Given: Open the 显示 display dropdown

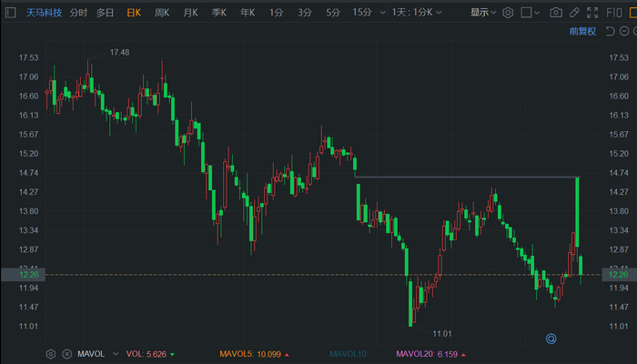Looking at the screenshot, I should pyautogui.click(x=482, y=13).
